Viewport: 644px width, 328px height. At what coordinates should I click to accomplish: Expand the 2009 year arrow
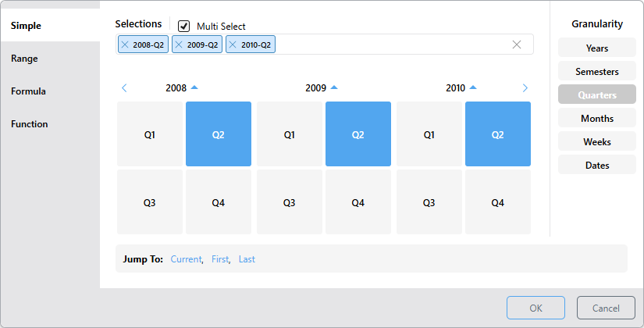click(x=334, y=87)
